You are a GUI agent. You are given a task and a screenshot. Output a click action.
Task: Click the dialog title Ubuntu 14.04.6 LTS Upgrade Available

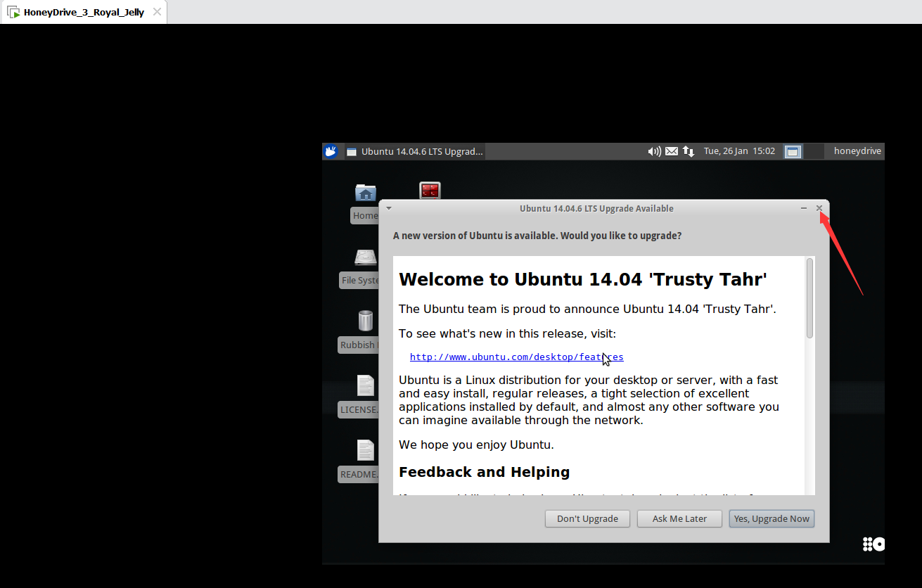pos(596,208)
